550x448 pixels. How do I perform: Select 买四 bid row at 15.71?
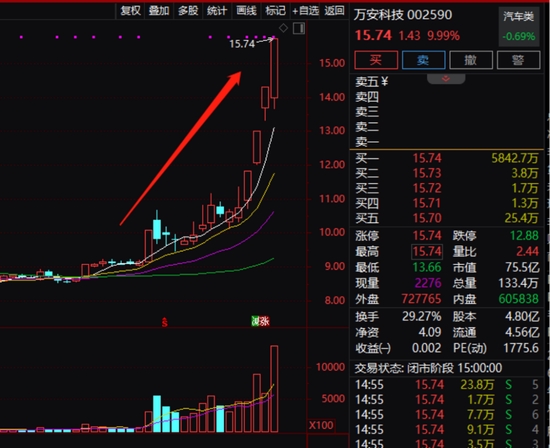pyautogui.click(x=446, y=203)
